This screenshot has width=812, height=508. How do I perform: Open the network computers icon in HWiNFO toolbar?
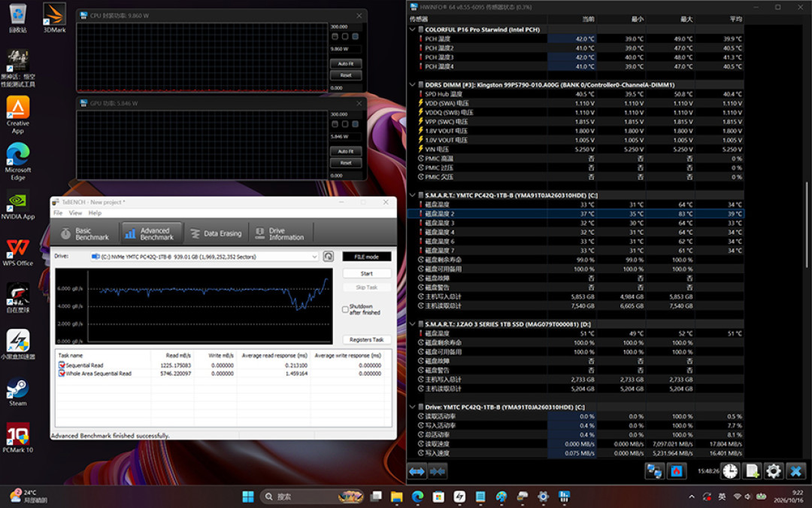pyautogui.click(x=655, y=471)
